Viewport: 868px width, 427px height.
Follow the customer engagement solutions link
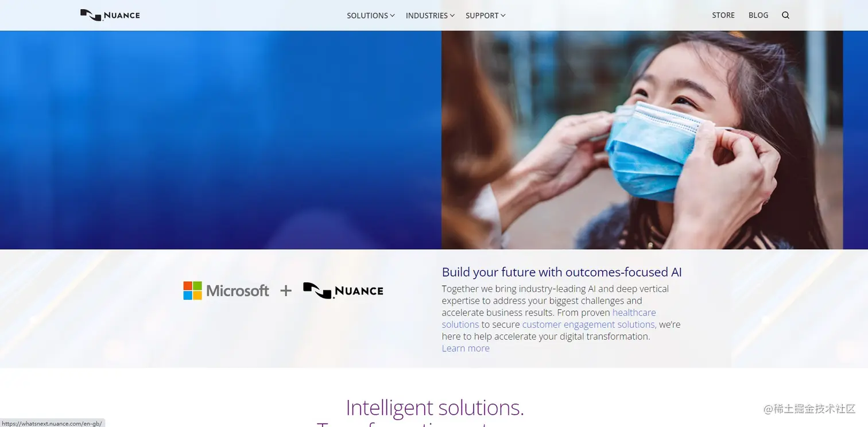click(589, 324)
